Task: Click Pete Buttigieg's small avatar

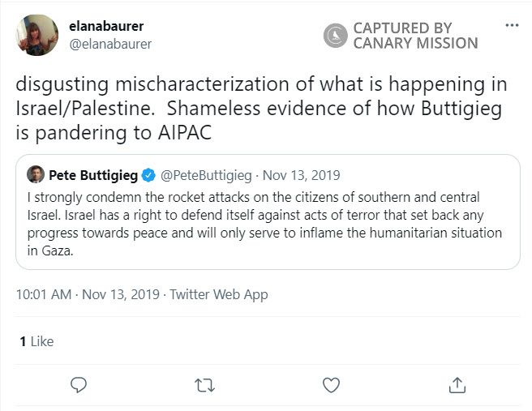Action: [36, 174]
